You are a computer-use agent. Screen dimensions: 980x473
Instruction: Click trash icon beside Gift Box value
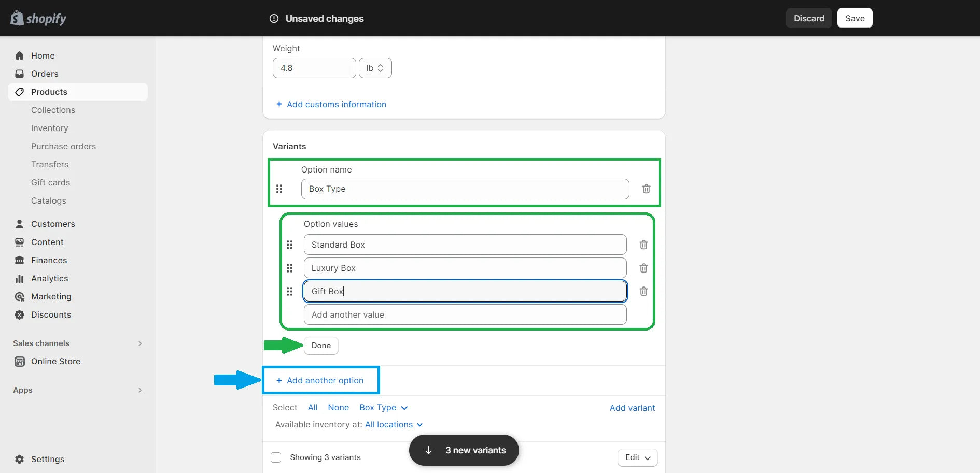click(643, 291)
